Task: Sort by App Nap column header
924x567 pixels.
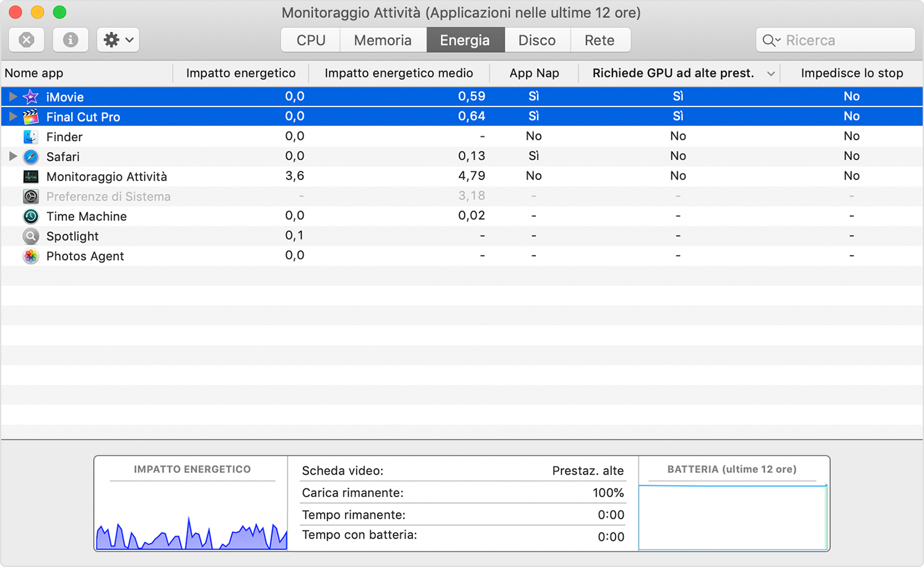Action: pos(534,73)
